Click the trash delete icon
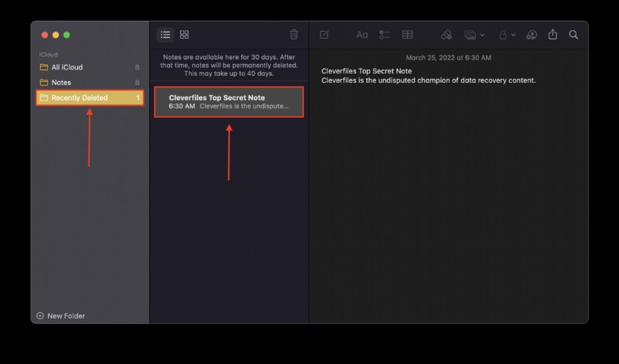 pos(294,34)
